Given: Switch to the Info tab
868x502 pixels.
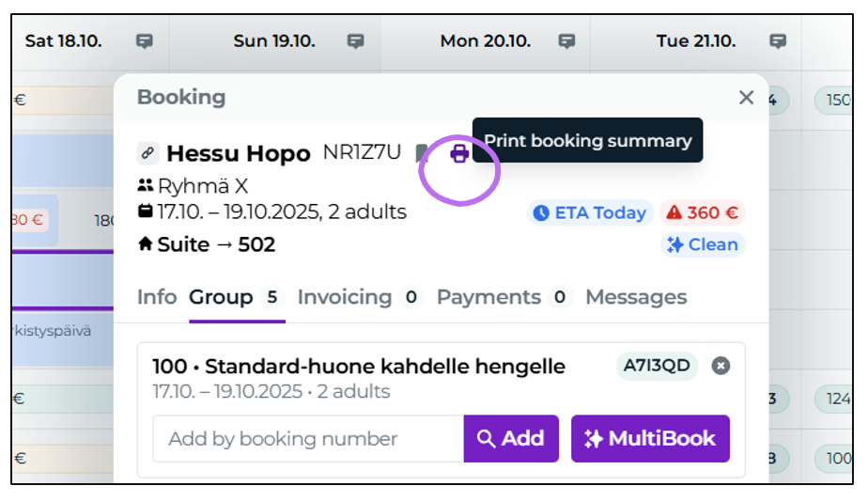Looking at the screenshot, I should [157, 297].
